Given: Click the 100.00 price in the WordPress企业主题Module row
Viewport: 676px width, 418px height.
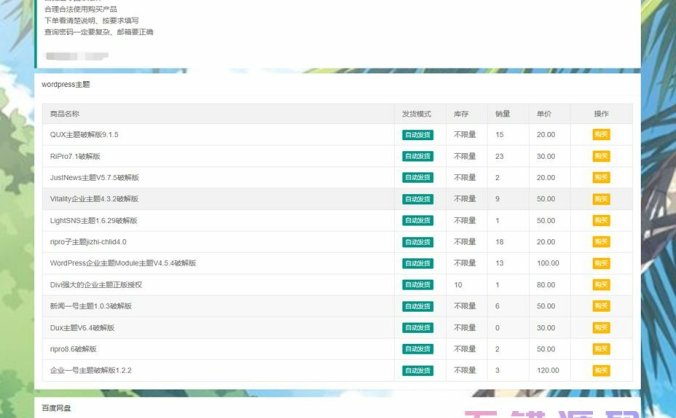Looking at the screenshot, I should pos(548,263).
